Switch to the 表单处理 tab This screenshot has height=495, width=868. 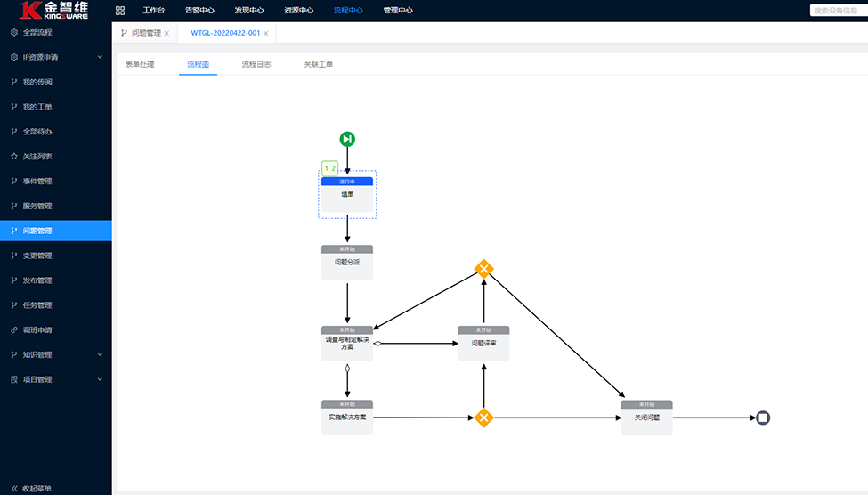click(x=140, y=65)
